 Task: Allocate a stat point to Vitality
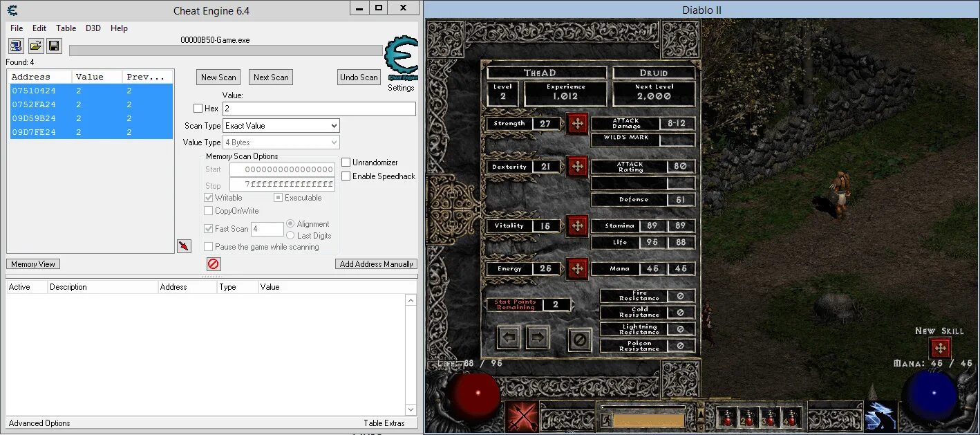[576, 225]
